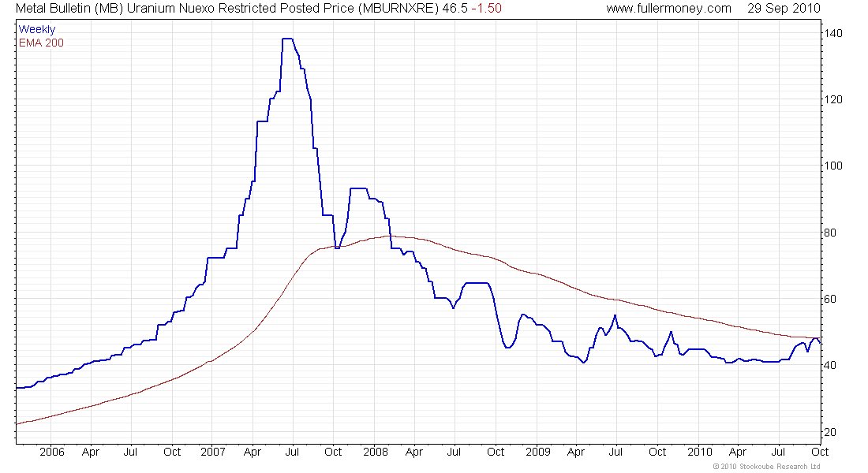Image resolution: width=868 pixels, height=473 pixels.
Task: Click the blue price peak near 138
Action: click(287, 39)
